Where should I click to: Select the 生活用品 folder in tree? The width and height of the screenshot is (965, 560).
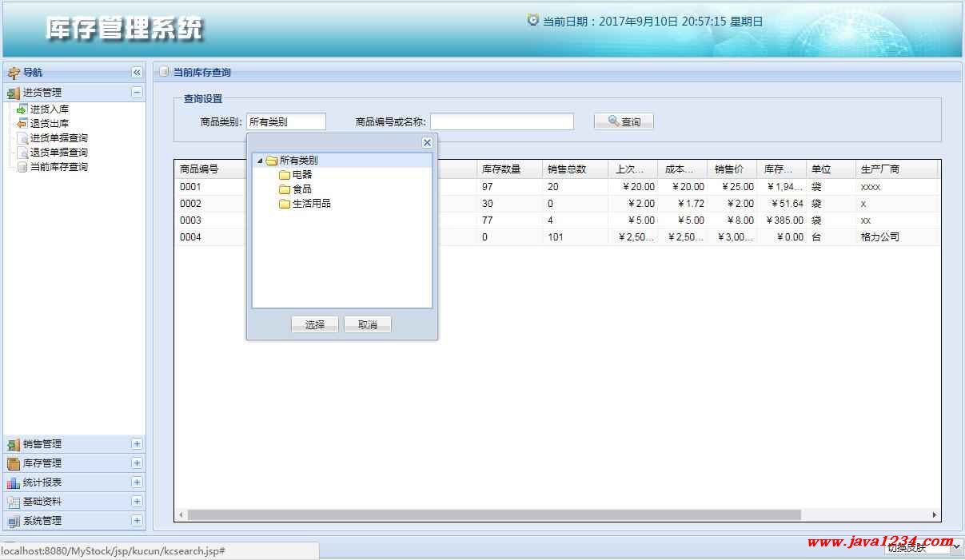pos(310,204)
